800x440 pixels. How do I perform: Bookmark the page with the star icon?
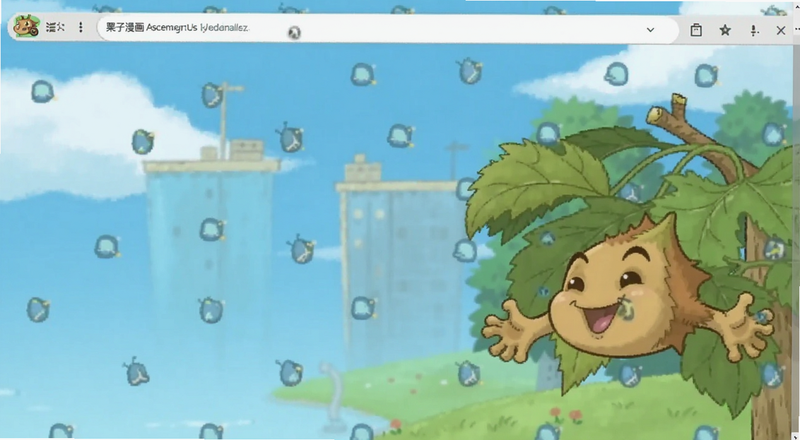(x=725, y=30)
